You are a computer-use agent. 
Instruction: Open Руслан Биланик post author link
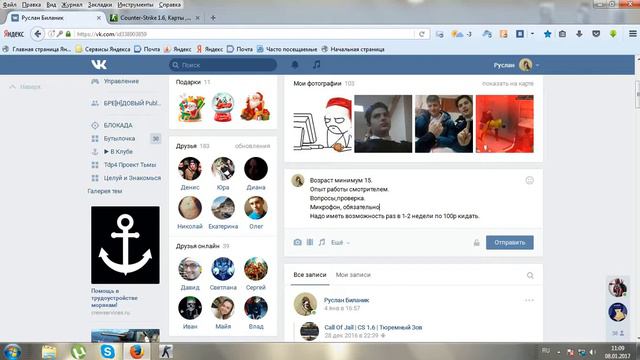tap(347, 300)
